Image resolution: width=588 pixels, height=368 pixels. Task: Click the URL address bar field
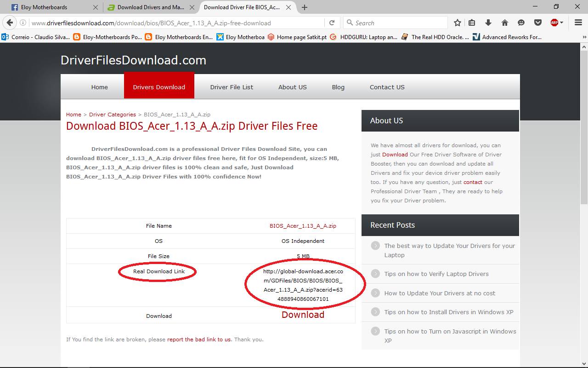(177, 23)
